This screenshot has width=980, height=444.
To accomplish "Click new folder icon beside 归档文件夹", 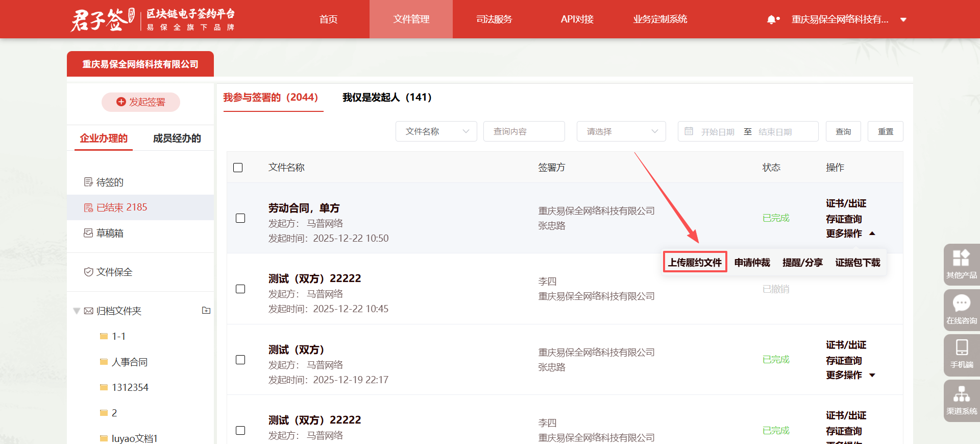I will pos(206,310).
